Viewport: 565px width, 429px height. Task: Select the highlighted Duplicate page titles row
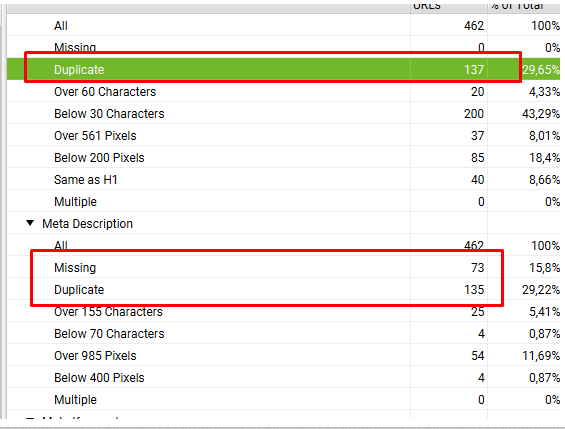coord(283,69)
